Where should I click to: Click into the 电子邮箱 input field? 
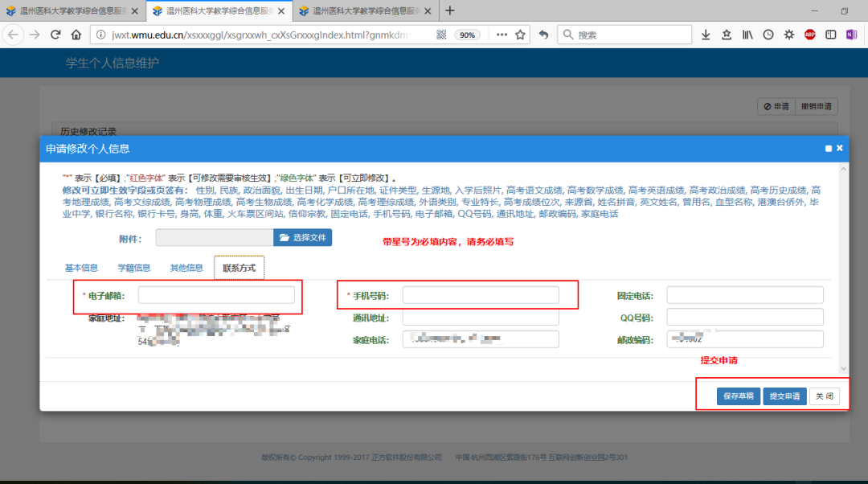[x=216, y=295]
